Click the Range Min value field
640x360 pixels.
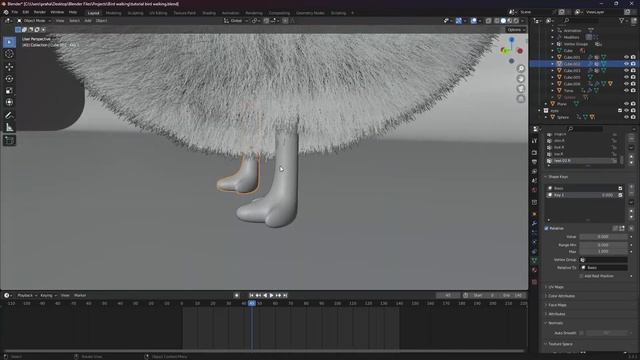[x=603, y=245]
